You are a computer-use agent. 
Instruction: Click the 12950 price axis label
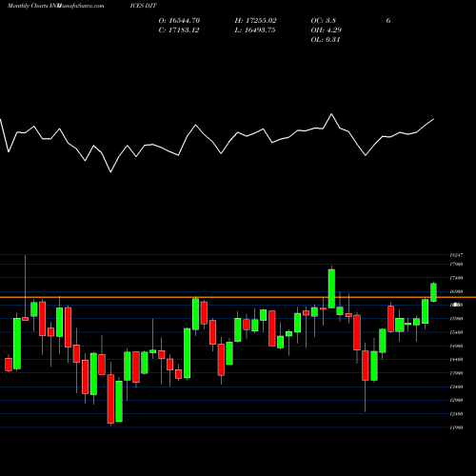(456, 400)
